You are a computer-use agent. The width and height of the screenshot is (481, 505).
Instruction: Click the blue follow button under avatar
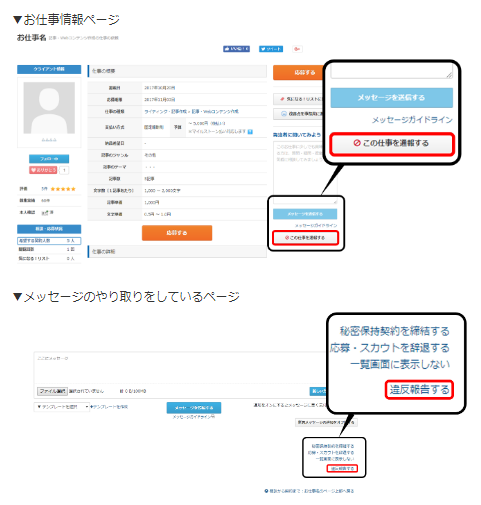coord(49,159)
